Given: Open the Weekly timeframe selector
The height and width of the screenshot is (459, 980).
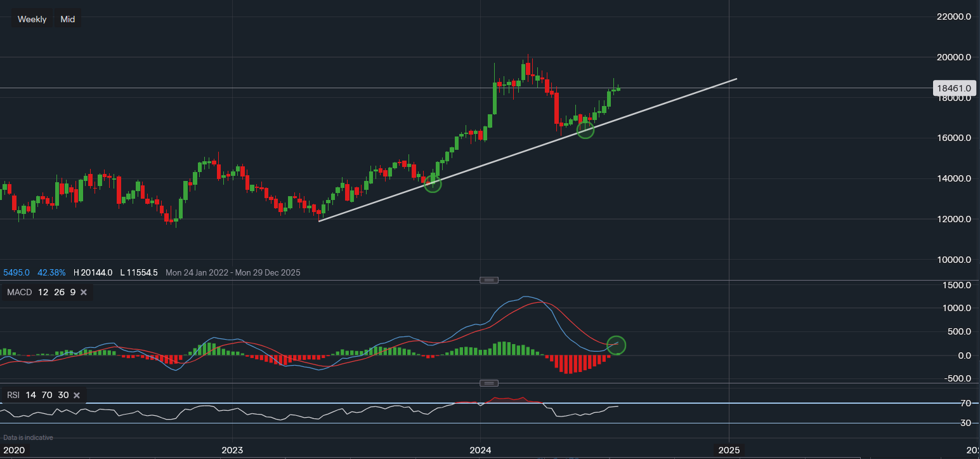Looking at the screenshot, I should click(x=32, y=19).
